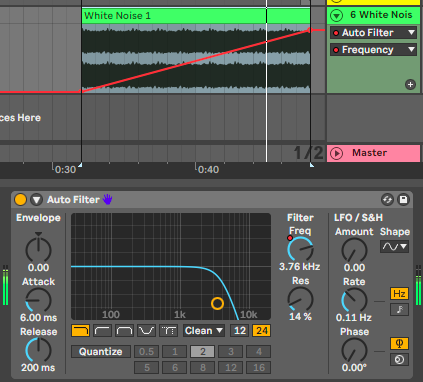Open the Clean circuit type dropdown
The height and width of the screenshot is (382, 423).
coord(204,331)
